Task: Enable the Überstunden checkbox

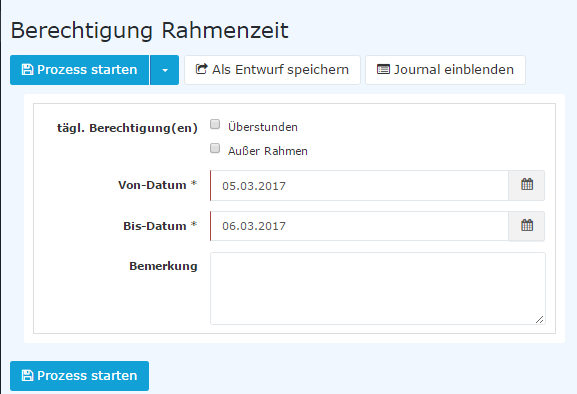Action: 215,124
